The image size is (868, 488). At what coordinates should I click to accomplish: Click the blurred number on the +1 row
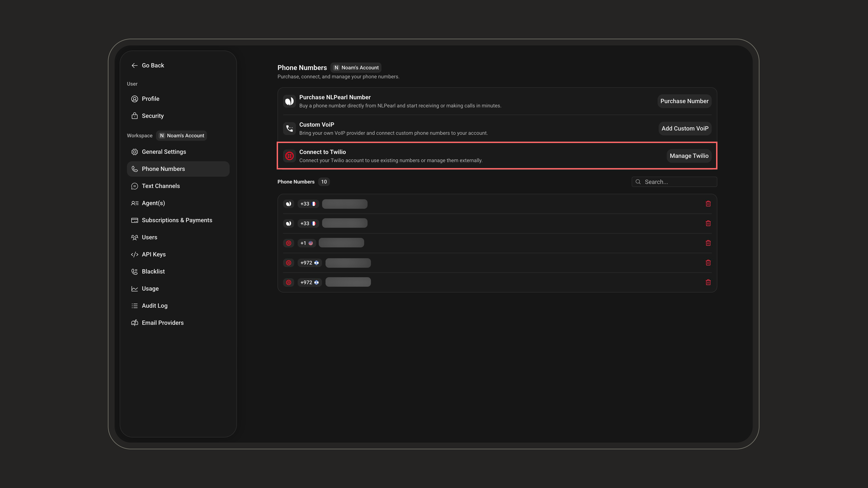coord(341,243)
